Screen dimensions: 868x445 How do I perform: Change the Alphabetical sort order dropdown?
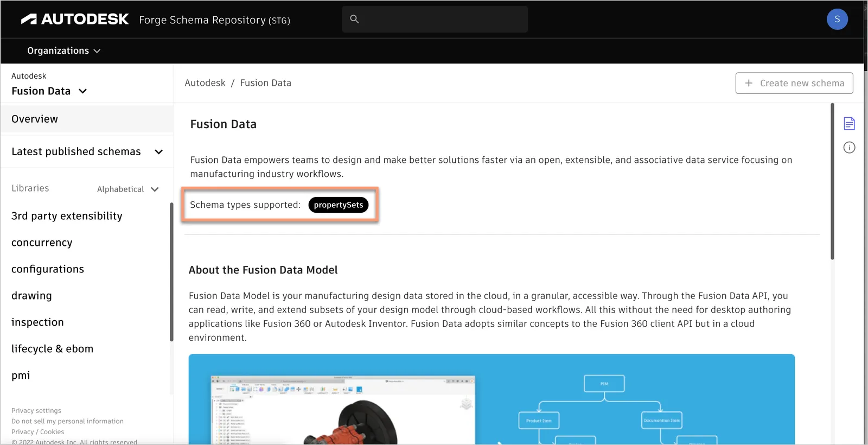click(128, 189)
